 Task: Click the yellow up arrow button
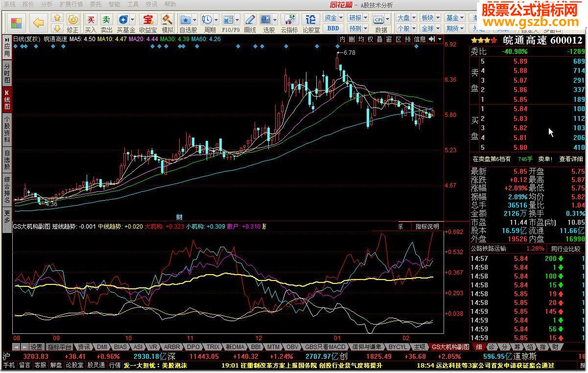point(57,19)
